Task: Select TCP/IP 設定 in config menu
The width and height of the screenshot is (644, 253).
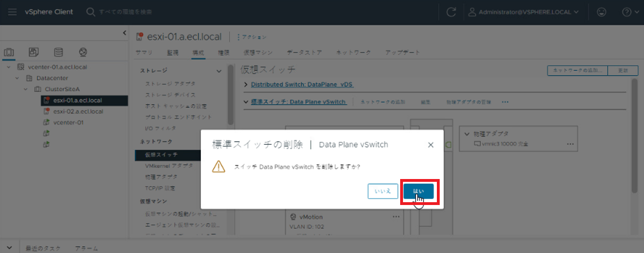Action: pyautogui.click(x=160, y=189)
